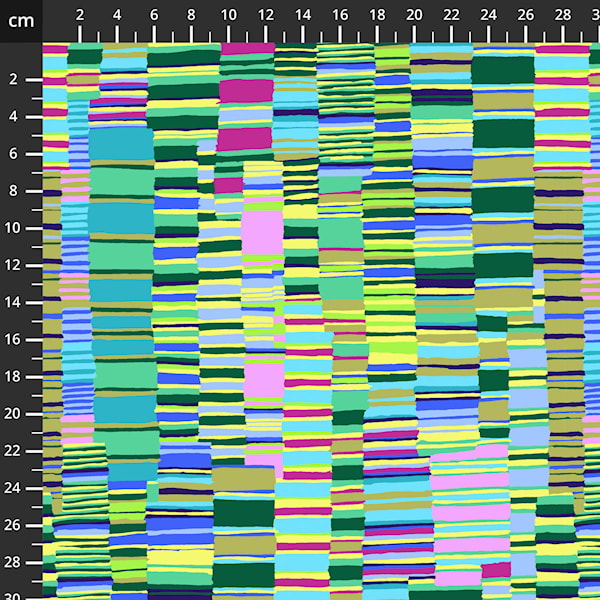Click the 2 mark on the top ruler
Image resolution: width=600 pixels, height=600 pixels.
(80, 15)
